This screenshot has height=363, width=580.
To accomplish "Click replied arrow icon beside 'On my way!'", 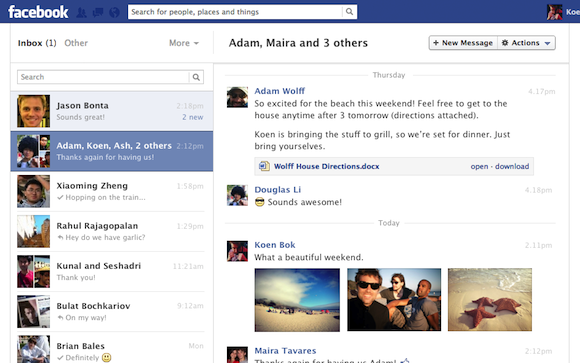I will [x=60, y=317].
